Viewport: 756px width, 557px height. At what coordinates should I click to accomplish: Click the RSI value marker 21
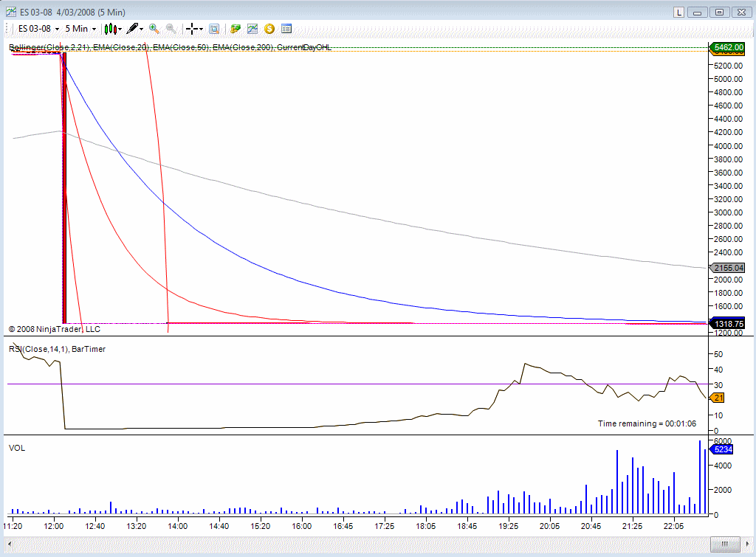tap(718, 398)
